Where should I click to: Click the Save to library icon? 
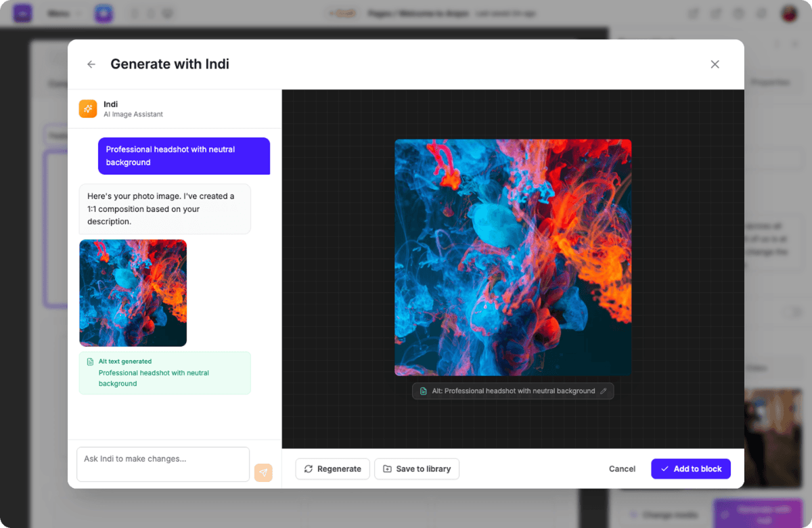pos(386,468)
